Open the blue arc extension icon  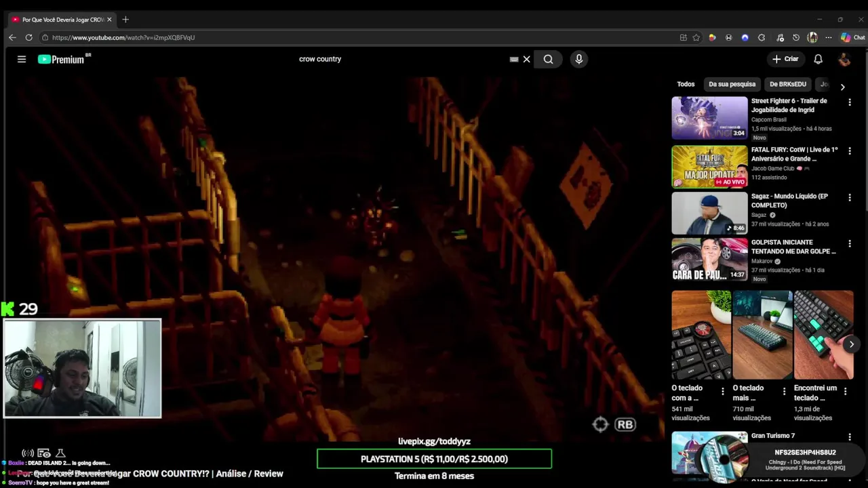coord(745,37)
